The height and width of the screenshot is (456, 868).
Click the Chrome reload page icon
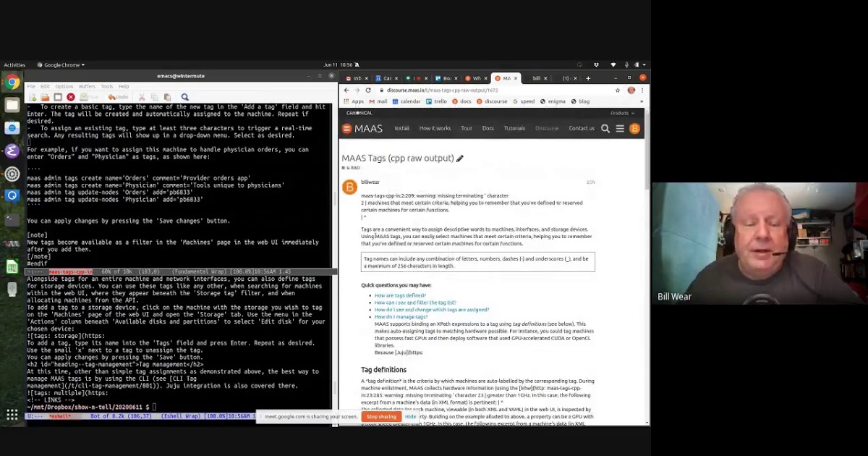[368, 90]
